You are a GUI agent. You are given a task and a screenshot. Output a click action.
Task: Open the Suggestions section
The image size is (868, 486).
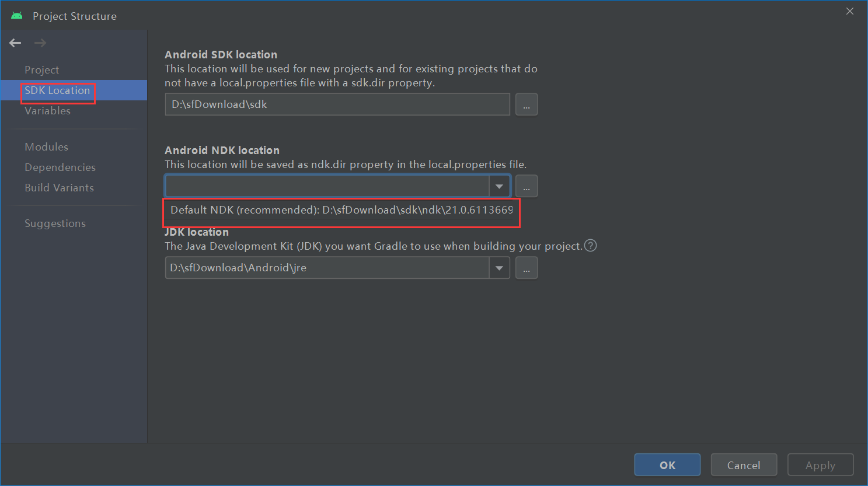[x=55, y=223]
